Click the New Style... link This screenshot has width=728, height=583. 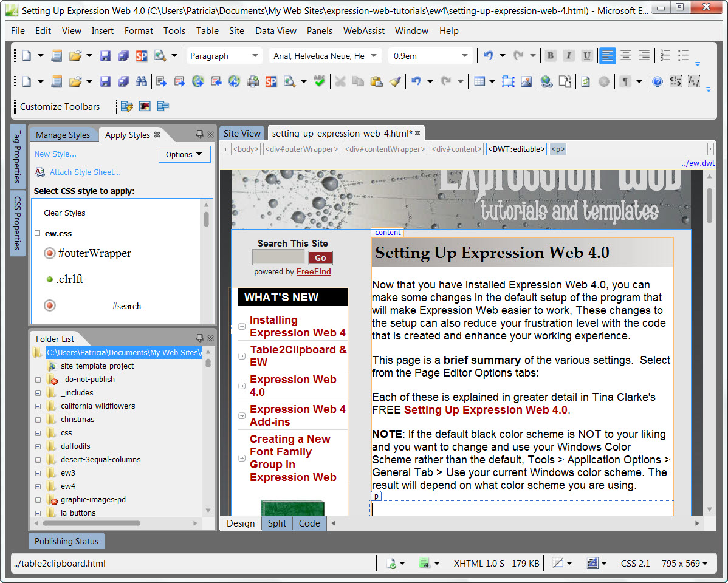point(55,154)
